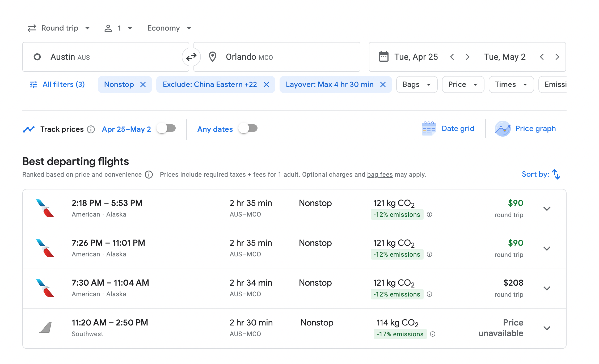
Task: Click info icon next to ranked based on price
Action: click(149, 175)
